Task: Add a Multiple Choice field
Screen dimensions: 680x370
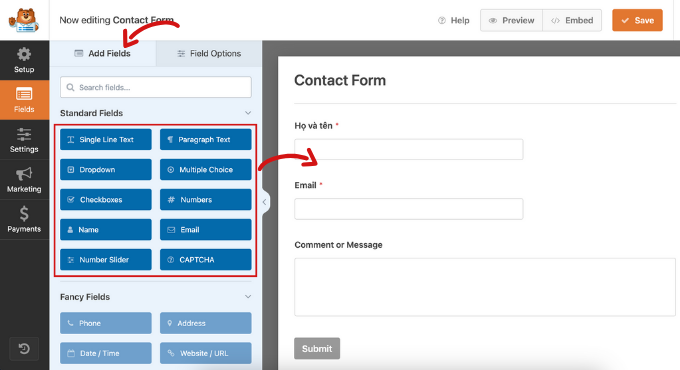Action: point(206,170)
